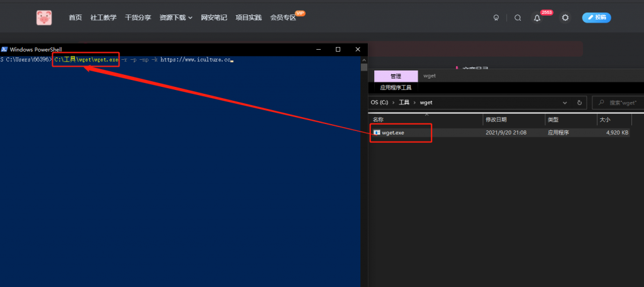The width and height of the screenshot is (644, 287).
Task: Click the medal badge icon in header
Action: coord(496,18)
